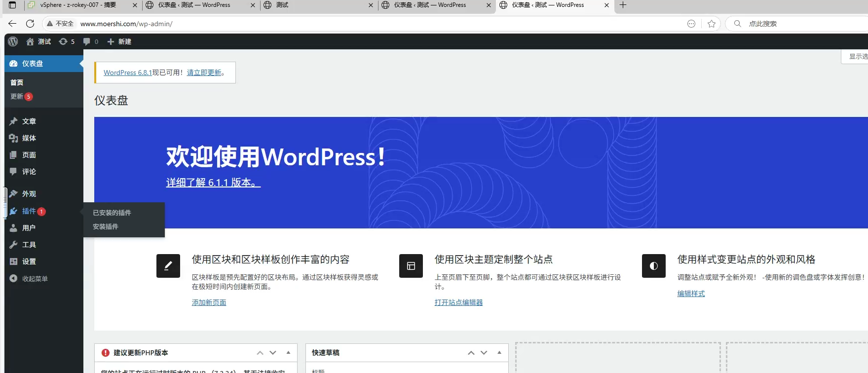
Task: Switch to the browser tab titled '测试'
Action: (x=318, y=5)
